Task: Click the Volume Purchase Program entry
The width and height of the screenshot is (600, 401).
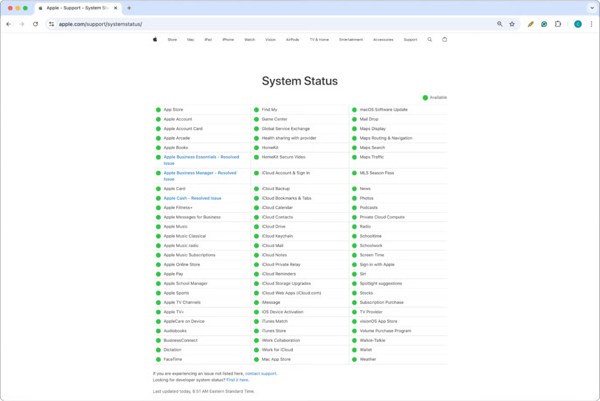Action: [x=386, y=331]
